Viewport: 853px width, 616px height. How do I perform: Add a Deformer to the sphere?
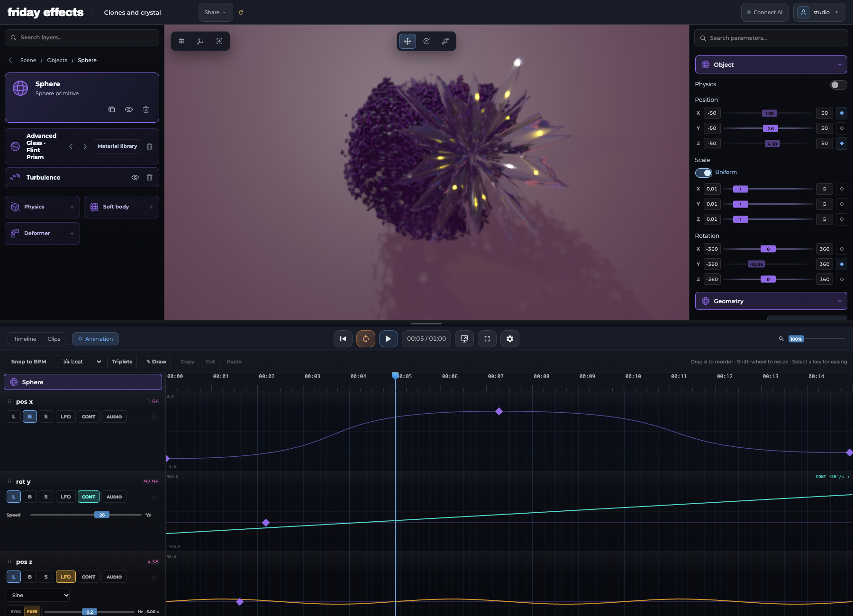coord(42,234)
